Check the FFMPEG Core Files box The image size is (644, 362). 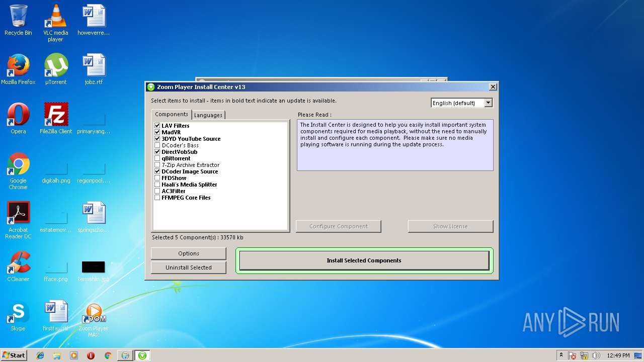[157, 198]
